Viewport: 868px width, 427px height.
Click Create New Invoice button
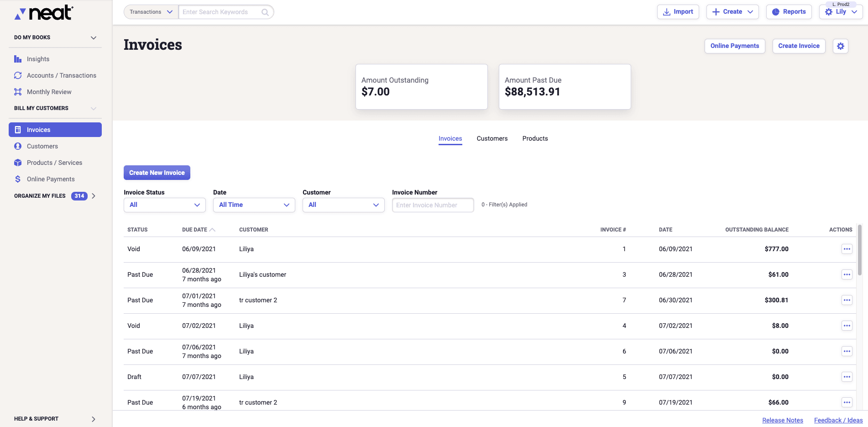point(157,173)
